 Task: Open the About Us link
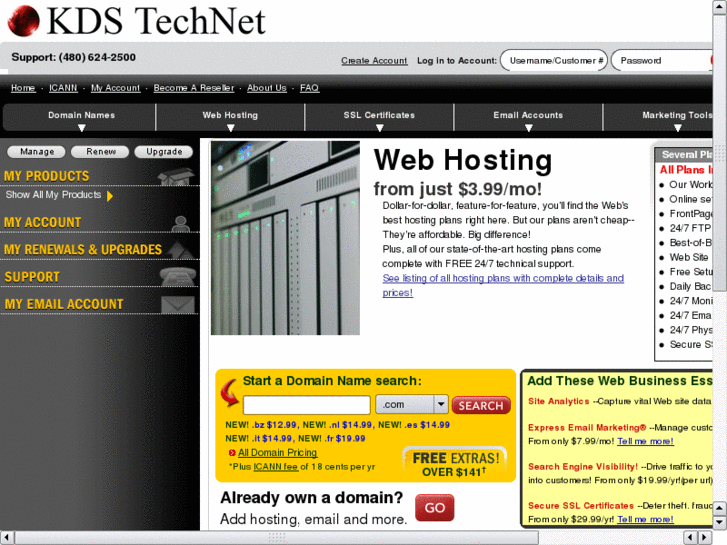pyautogui.click(x=267, y=88)
